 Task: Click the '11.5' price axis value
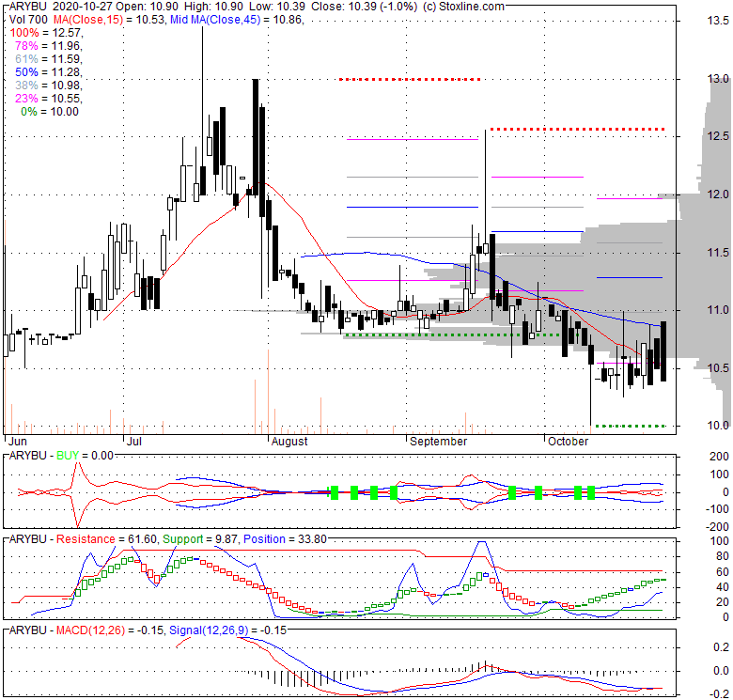(x=718, y=253)
